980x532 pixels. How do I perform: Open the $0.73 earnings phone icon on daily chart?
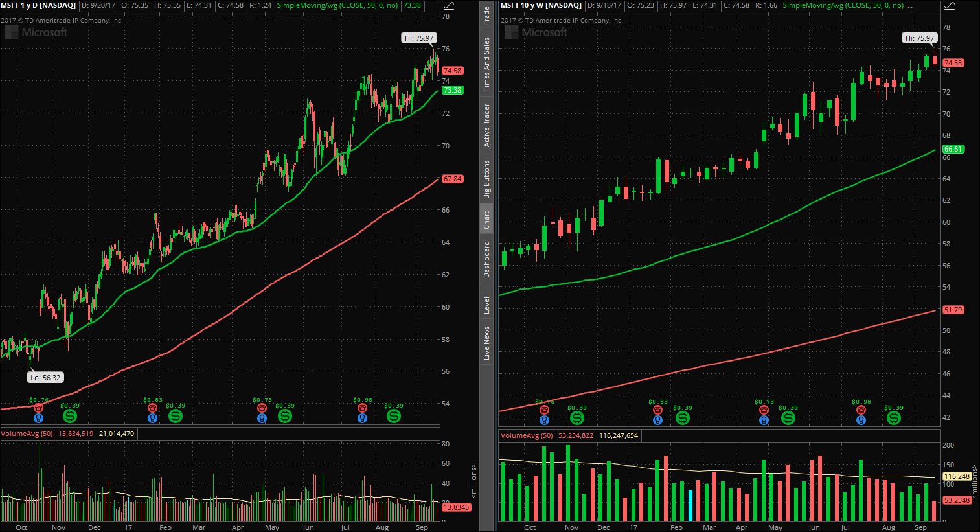click(262, 408)
